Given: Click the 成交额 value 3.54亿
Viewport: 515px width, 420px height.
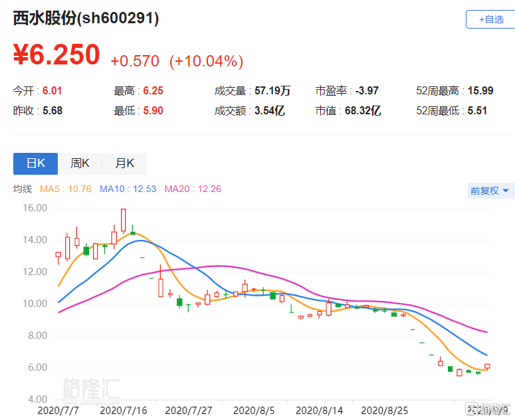Looking at the screenshot, I should tap(269, 111).
